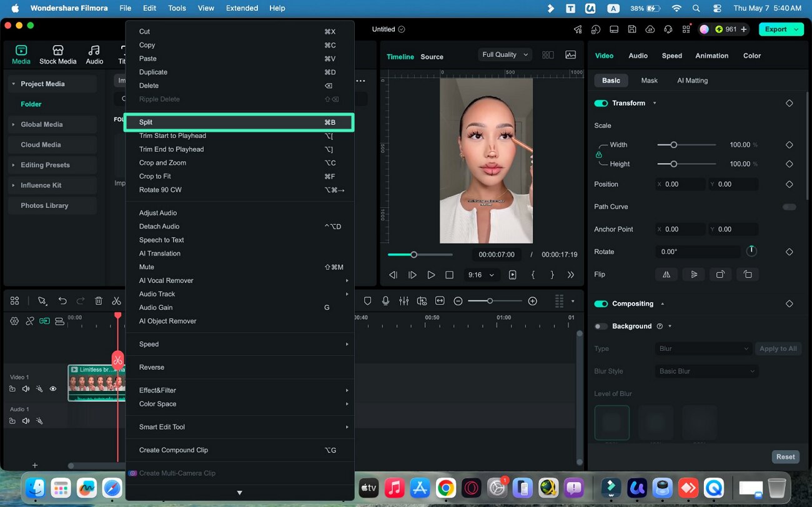Click the stop square in preview controls
812x507 pixels.
coord(449,275)
